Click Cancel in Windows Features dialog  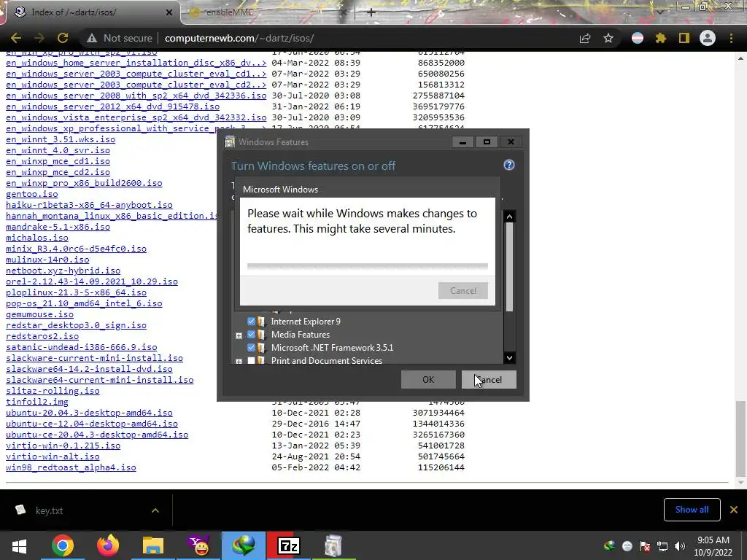tap(489, 379)
